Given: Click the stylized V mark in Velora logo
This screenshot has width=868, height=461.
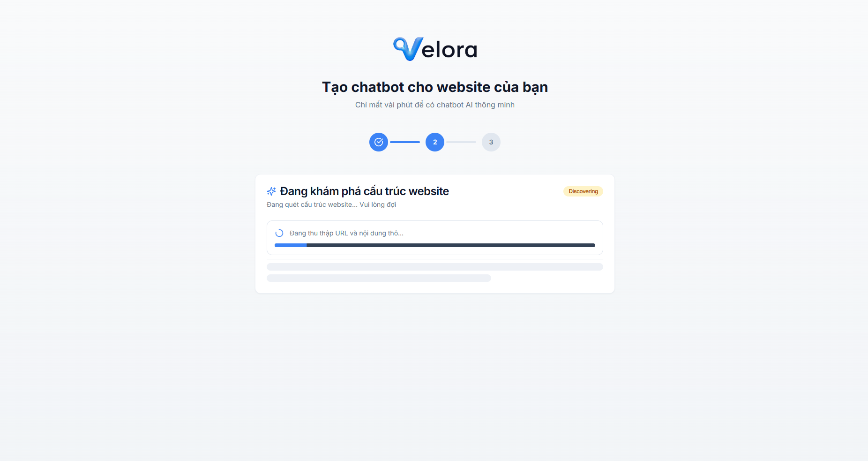Looking at the screenshot, I should coord(408,49).
